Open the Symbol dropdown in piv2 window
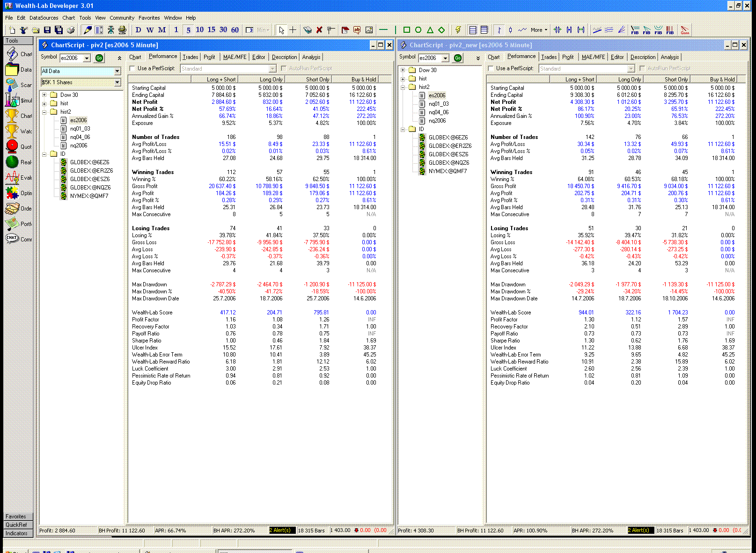 point(87,58)
